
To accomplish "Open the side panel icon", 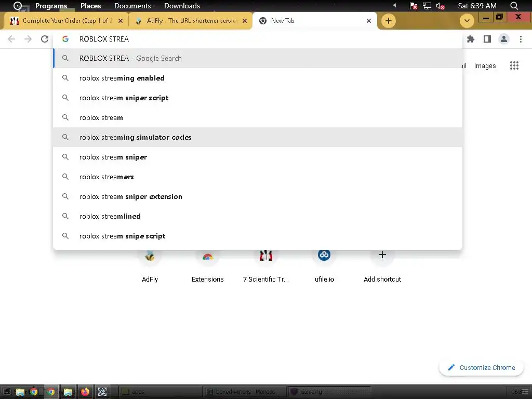I will coord(487,39).
